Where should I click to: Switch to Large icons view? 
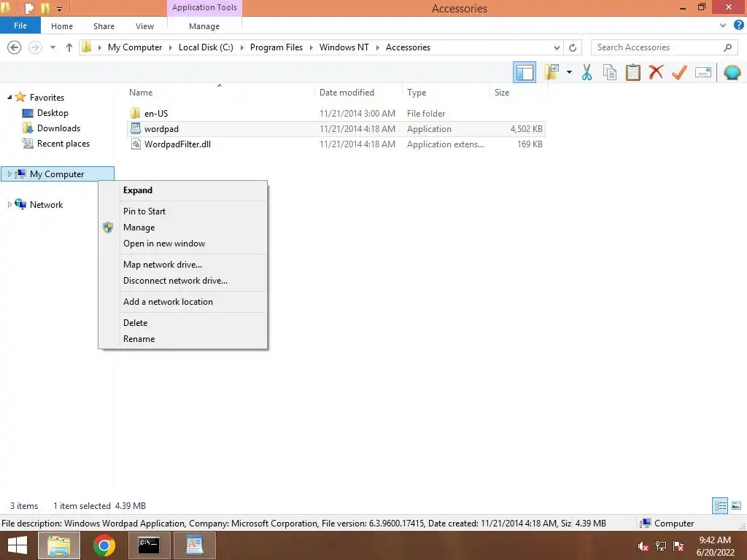[736, 505]
